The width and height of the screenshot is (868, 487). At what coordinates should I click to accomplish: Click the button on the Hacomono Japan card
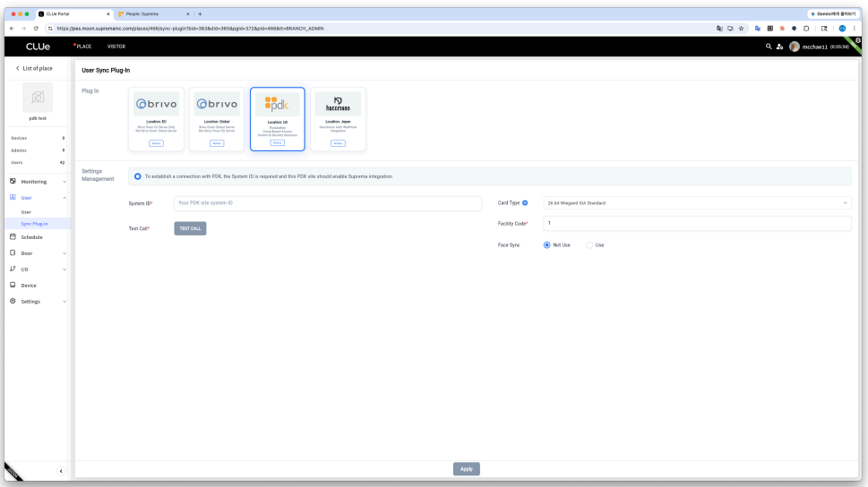coord(339,143)
